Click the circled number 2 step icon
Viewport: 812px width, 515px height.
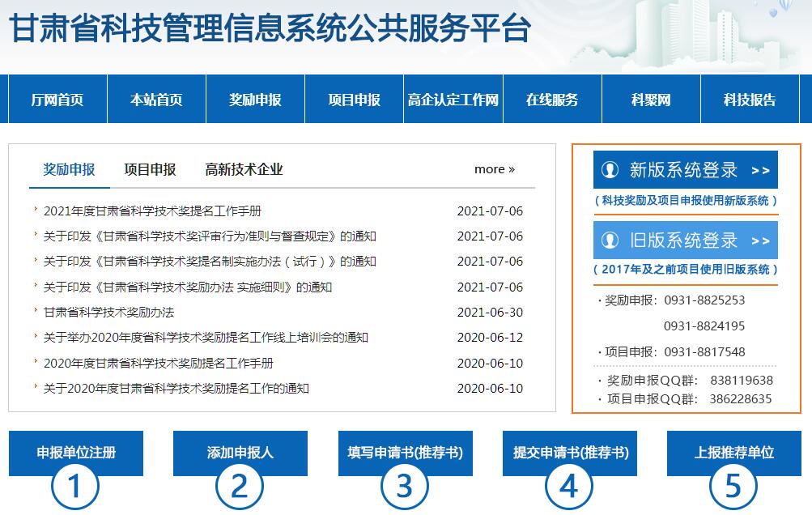[x=240, y=487]
